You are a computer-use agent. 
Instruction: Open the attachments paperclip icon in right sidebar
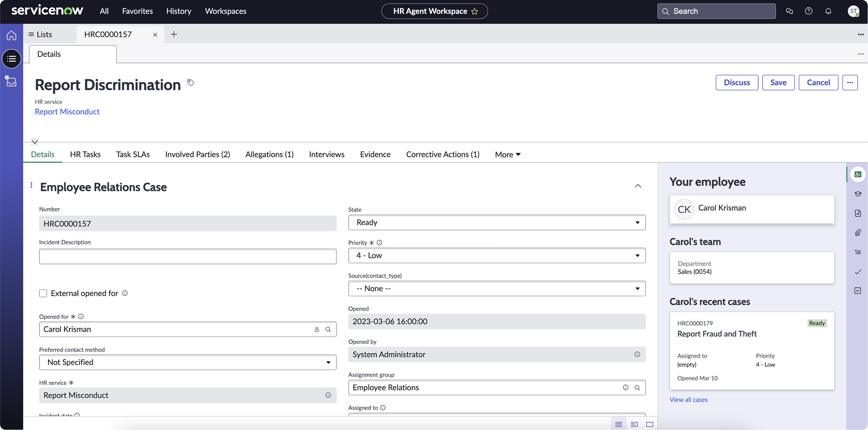tap(858, 232)
